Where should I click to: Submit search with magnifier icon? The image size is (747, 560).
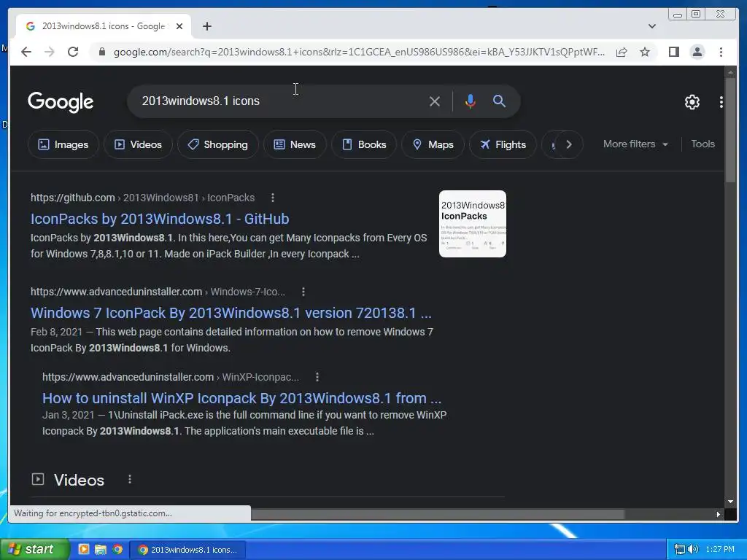[x=499, y=101]
